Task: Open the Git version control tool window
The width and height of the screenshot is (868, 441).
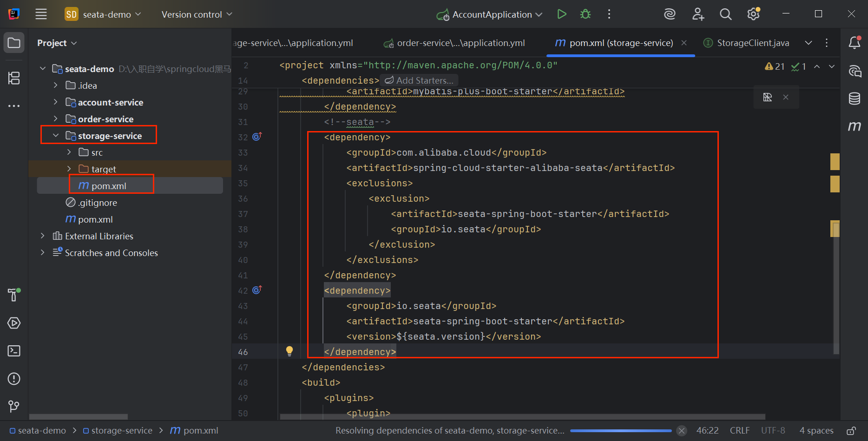Action: click(14, 407)
